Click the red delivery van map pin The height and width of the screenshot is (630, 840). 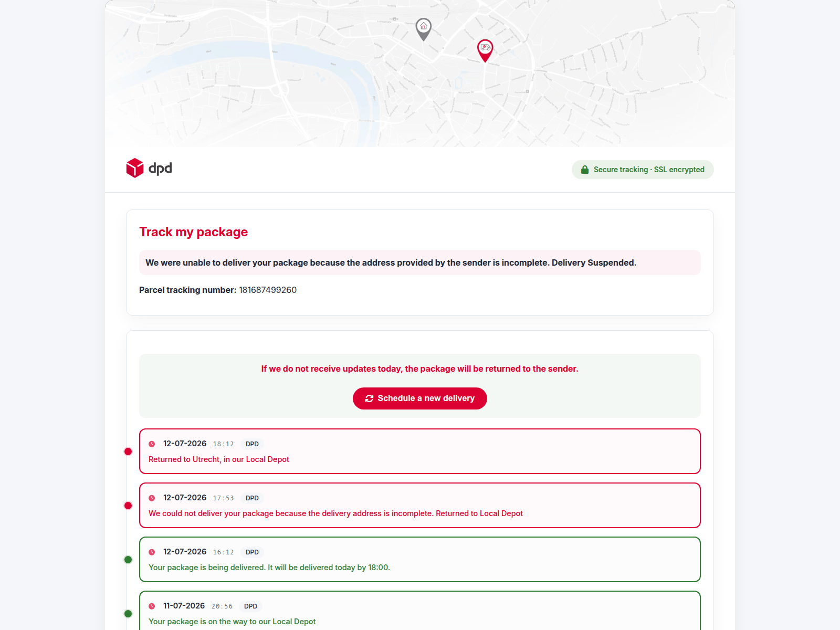tap(485, 51)
